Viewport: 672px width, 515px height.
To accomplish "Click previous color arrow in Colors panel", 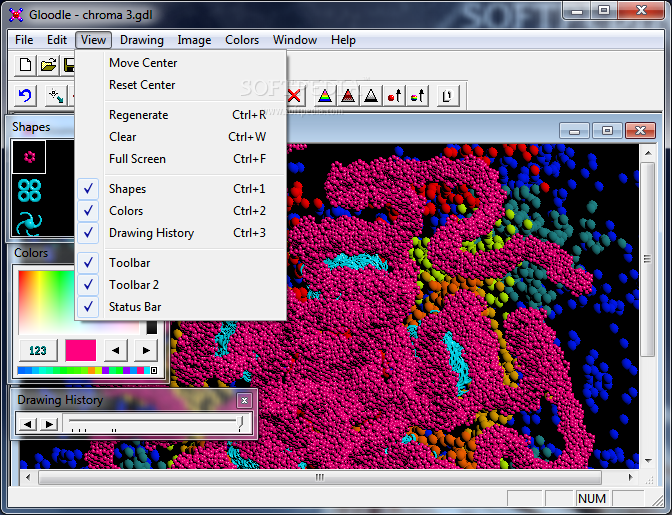I will (116, 350).
